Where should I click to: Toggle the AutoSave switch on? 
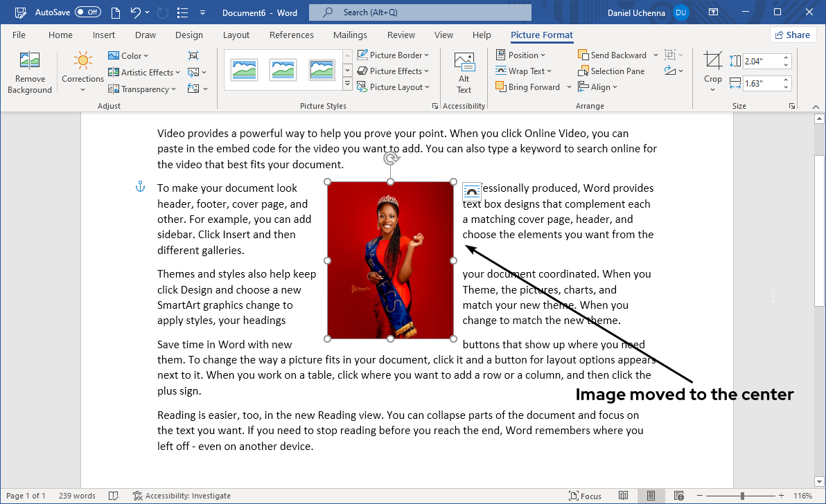tap(87, 12)
